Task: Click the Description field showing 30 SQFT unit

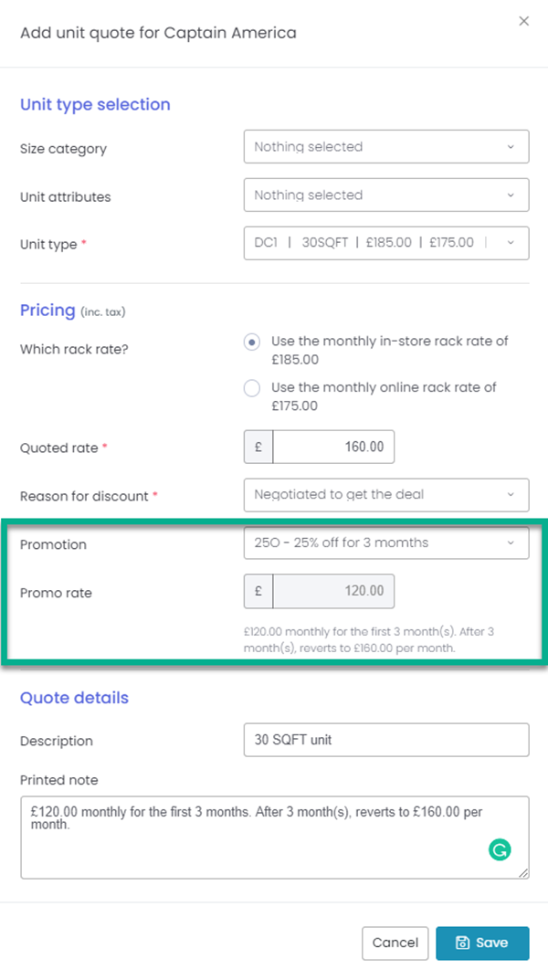Action: pyautogui.click(x=385, y=740)
